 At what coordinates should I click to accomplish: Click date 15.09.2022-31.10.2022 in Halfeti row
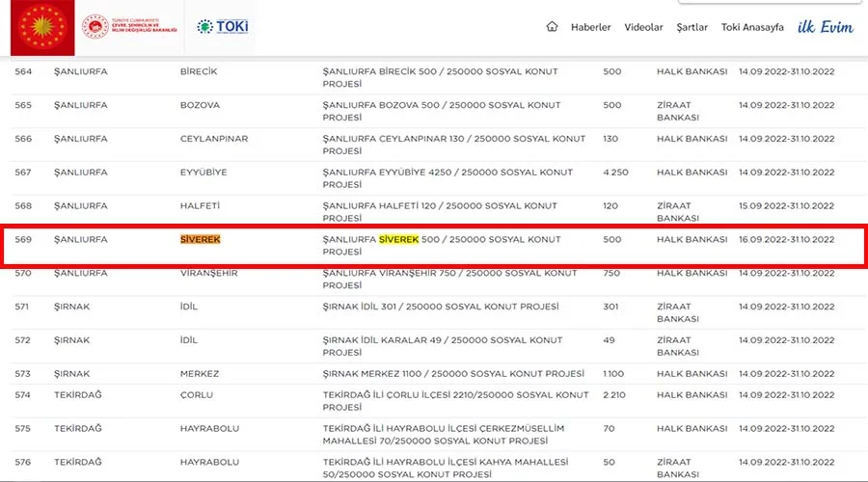786,206
